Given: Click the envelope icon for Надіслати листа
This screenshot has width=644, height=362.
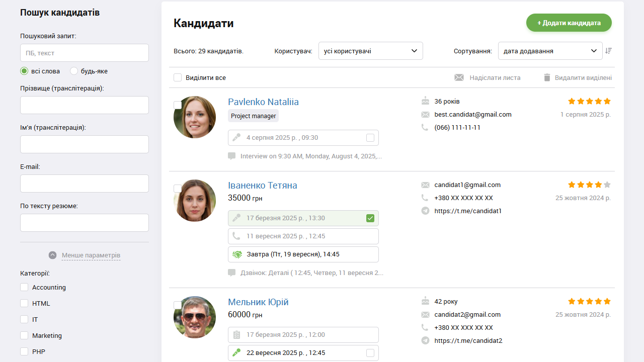Looking at the screenshot, I should pos(459,78).
